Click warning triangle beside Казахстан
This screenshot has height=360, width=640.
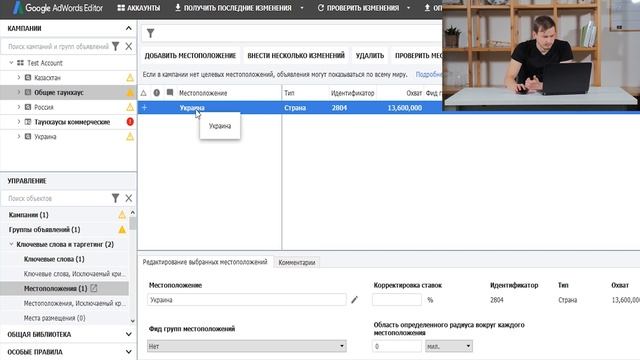point(130,78)
